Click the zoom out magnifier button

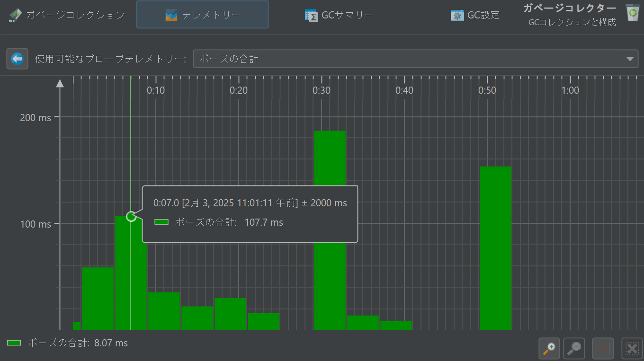pos(574,349)
